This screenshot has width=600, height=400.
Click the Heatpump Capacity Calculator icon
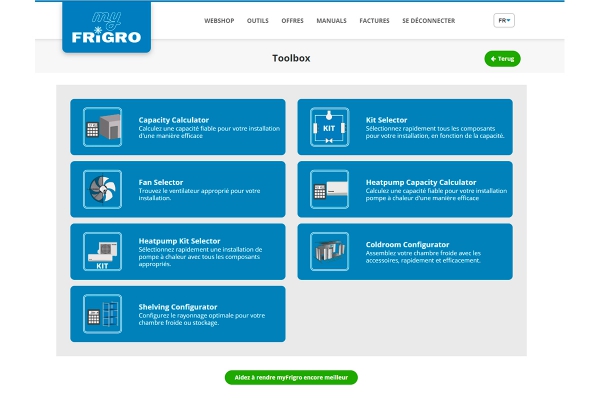[329, 189]
